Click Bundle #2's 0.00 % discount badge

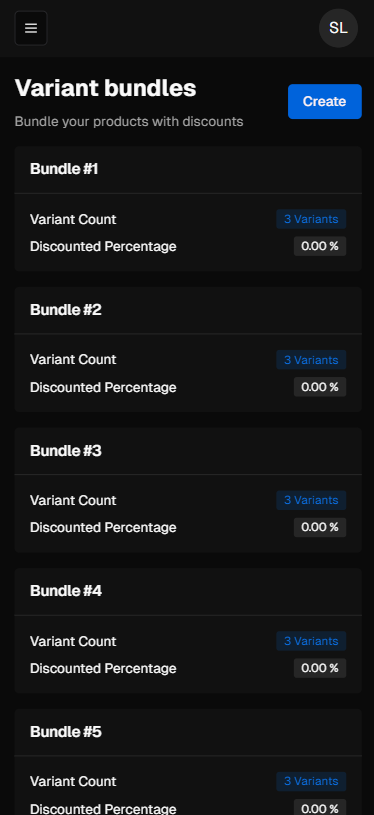coord(320,387)
